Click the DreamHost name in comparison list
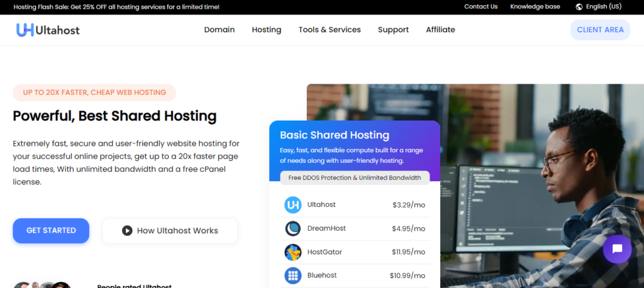The width and height of the screenshot is (644, 288). [326, 228]
